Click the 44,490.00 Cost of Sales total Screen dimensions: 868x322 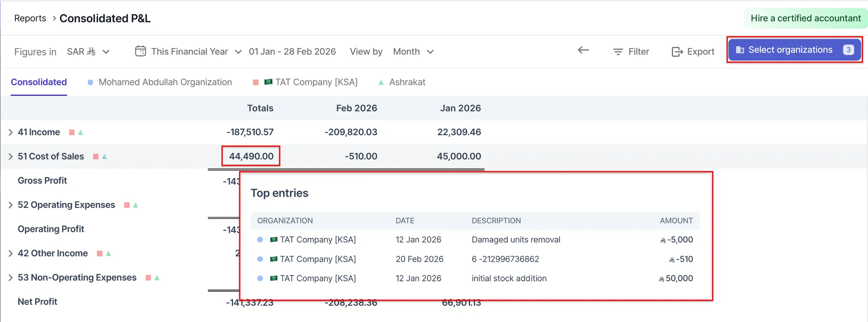pos(251,156)
